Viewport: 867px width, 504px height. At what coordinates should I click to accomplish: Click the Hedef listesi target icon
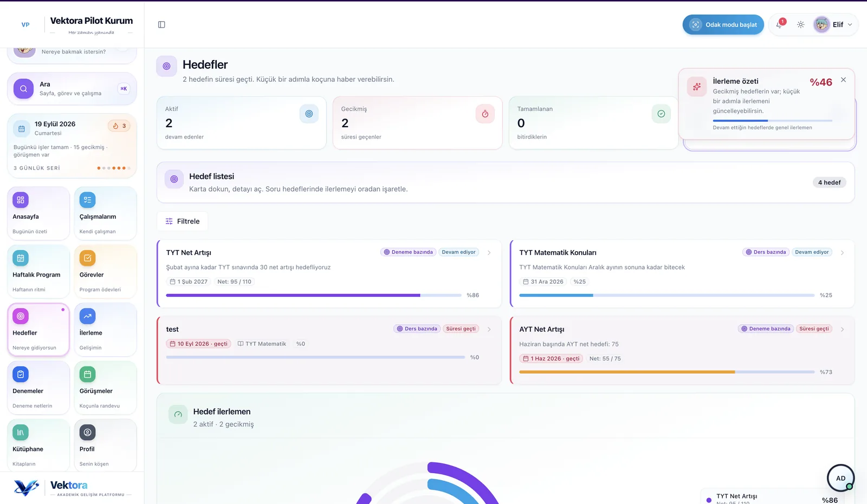point(174,179)
